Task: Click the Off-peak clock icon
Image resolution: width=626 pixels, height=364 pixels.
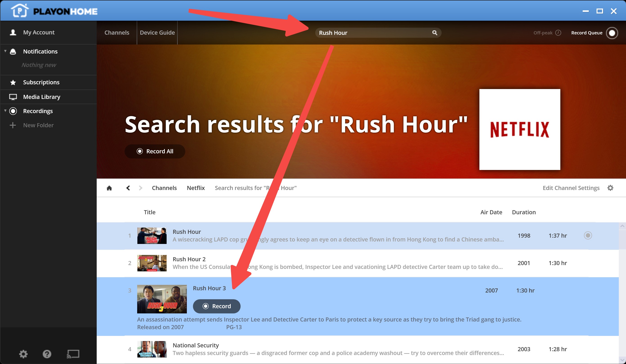Action: click(x=558, y=33)
